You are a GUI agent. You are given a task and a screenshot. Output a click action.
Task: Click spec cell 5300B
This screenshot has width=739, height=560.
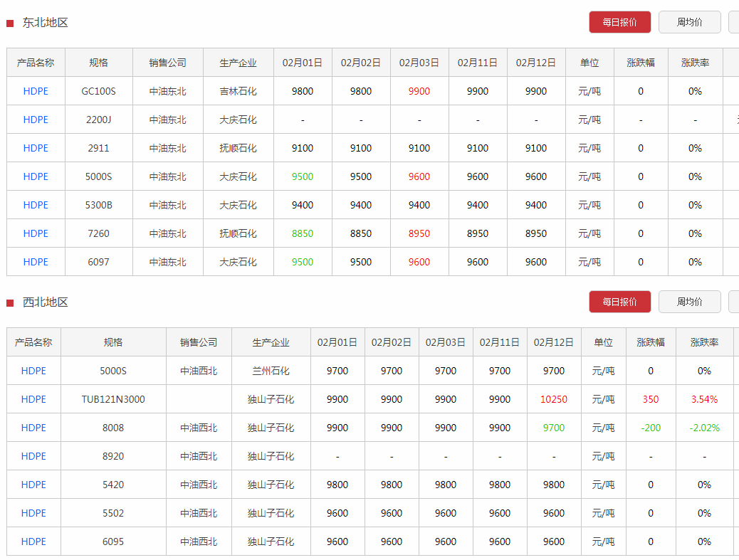[98, 206]
